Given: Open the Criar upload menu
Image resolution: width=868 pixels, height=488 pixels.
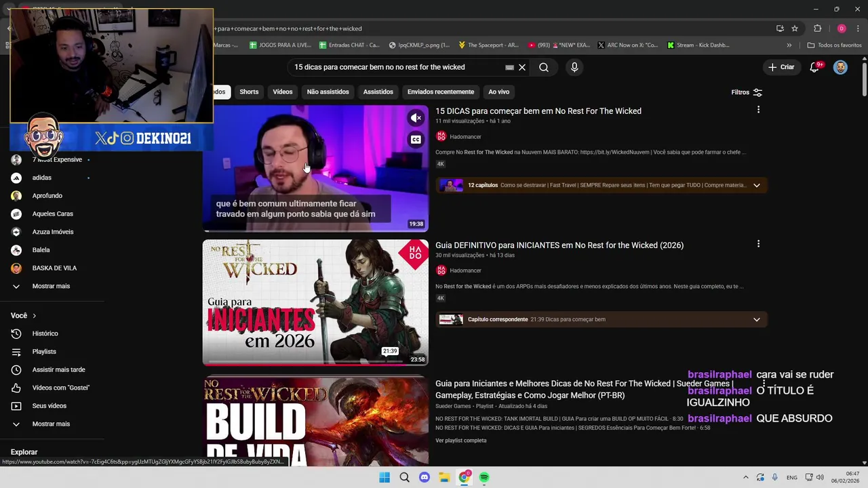Looking at the screenshot, I should (x=781, y=67).
